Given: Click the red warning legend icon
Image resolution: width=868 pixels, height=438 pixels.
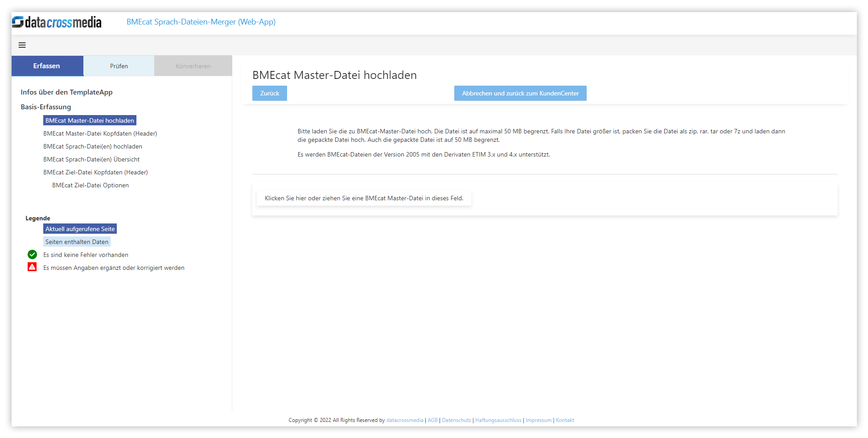Looking at the screenshot, I should tap(32, 267).
